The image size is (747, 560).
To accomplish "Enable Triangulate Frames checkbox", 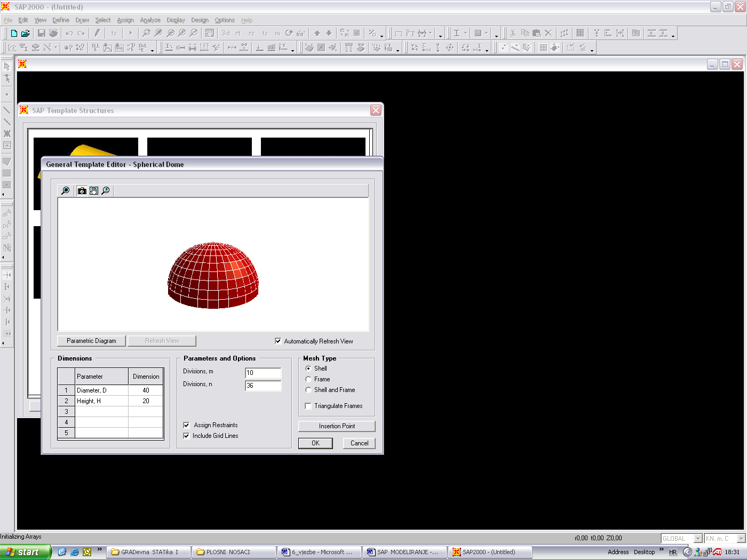I will pyautogui.click(x=308, y=406).
